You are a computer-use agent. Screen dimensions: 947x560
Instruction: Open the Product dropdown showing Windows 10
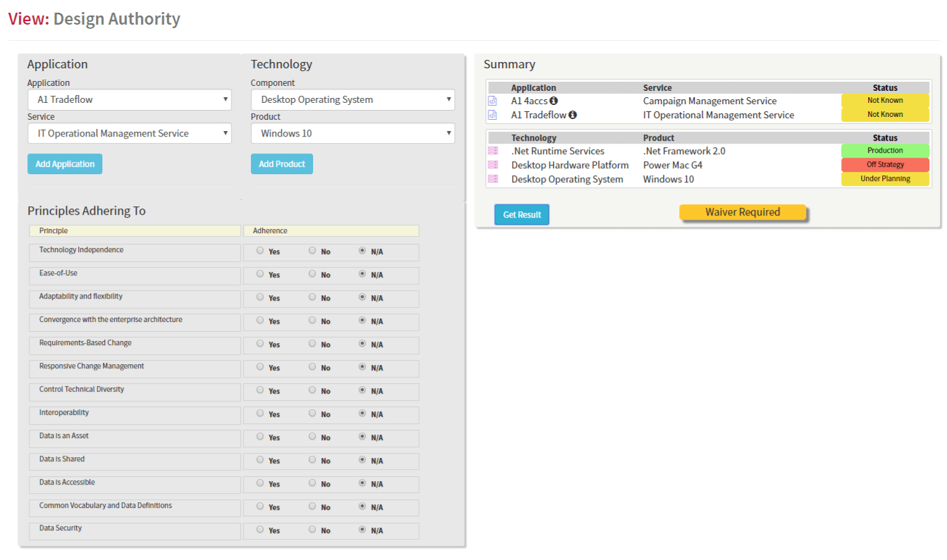353,133
